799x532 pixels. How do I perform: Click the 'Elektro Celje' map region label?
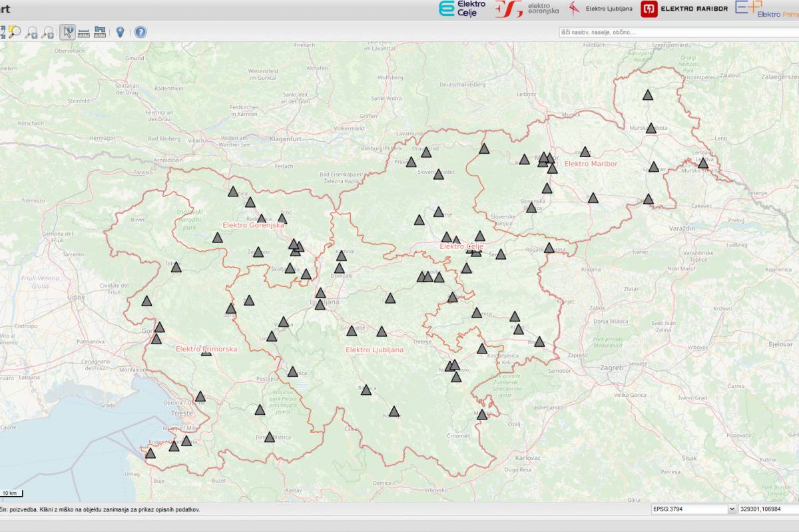pos(461,246)
